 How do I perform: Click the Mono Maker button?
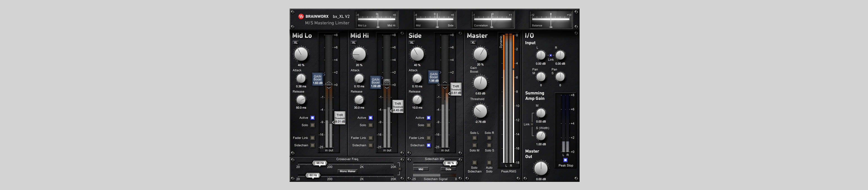(x=347, y=171)
